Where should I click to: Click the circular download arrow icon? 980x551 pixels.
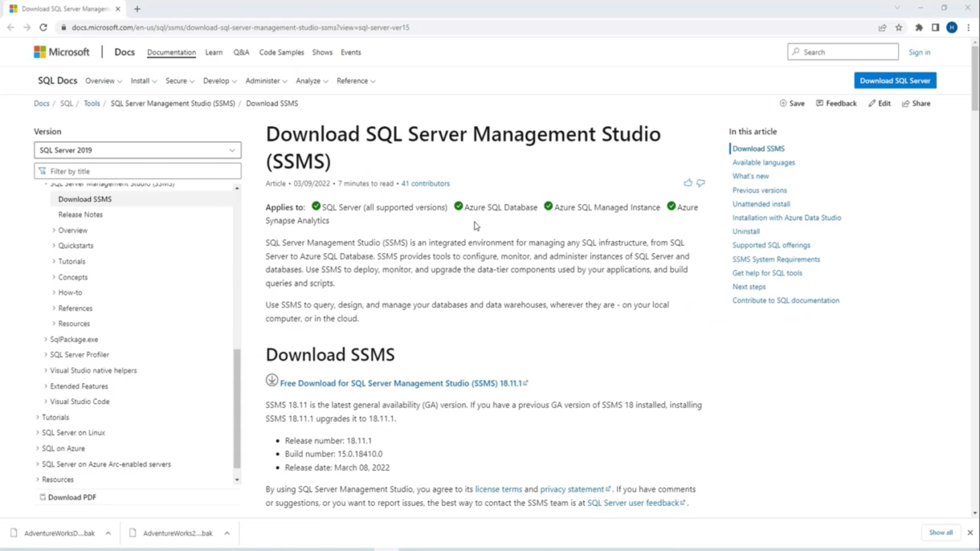point(272,380)
